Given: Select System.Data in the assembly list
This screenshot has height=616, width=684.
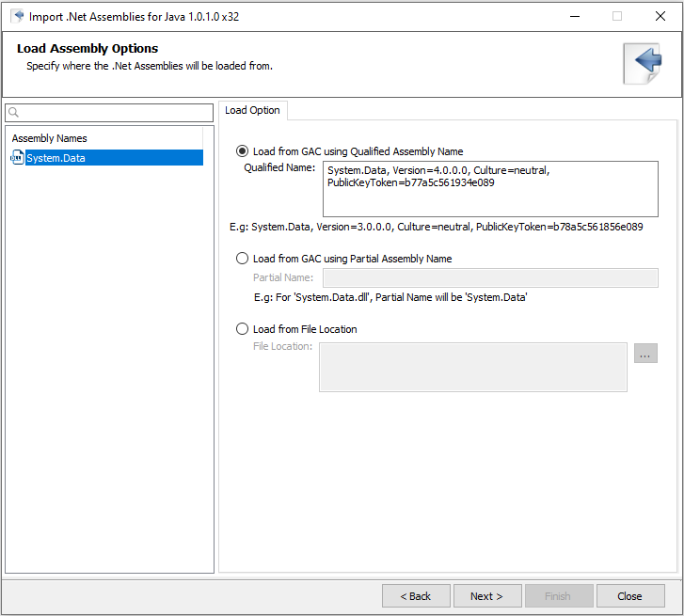Looking at the screenshot, I should pyautogui.click(x=56, y=158).
